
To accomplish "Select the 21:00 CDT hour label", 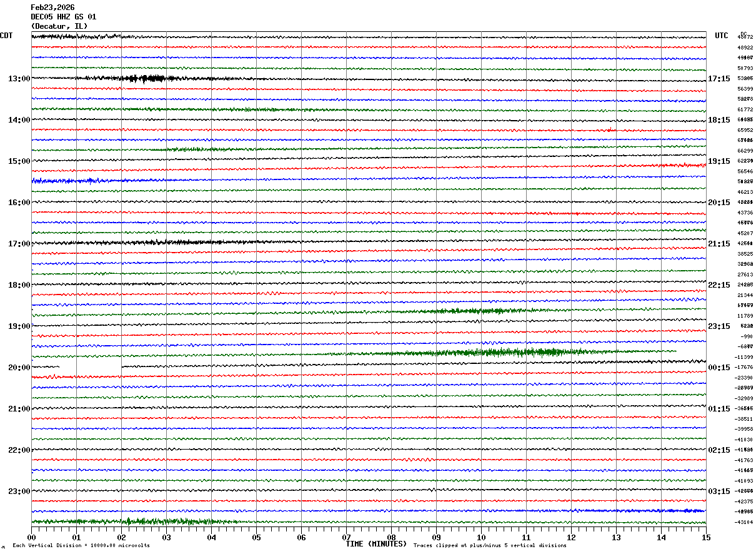I will pyautogui.click(x=19, y=409).
